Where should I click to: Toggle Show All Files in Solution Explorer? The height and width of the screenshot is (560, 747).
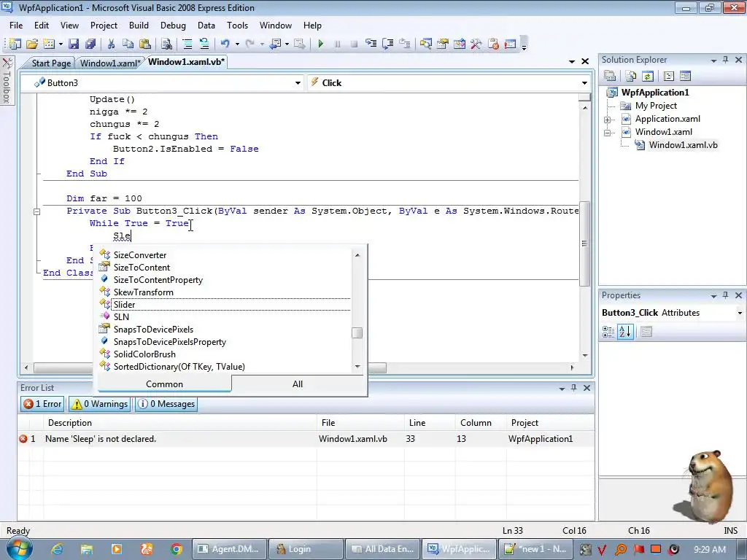(631, 76)
